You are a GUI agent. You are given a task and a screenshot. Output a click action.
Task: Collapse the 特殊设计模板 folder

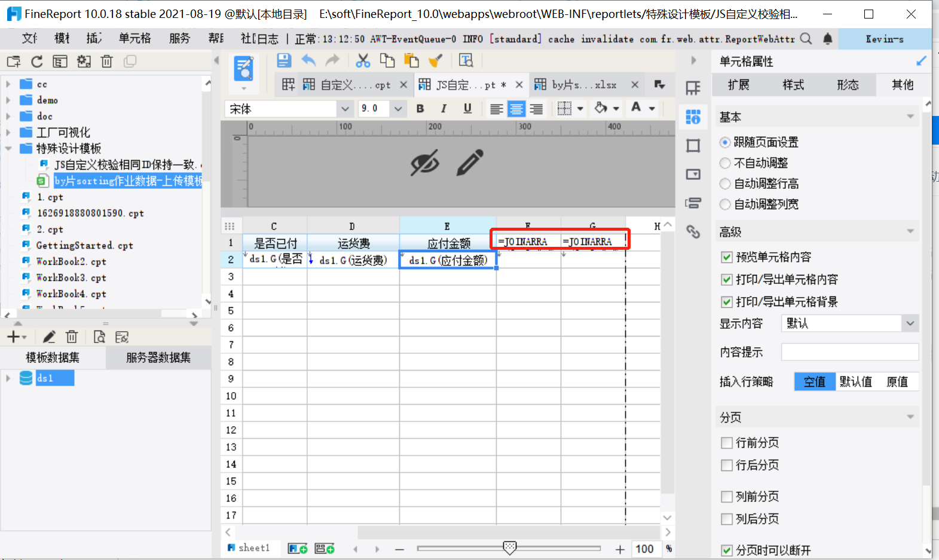click(8, 148)
